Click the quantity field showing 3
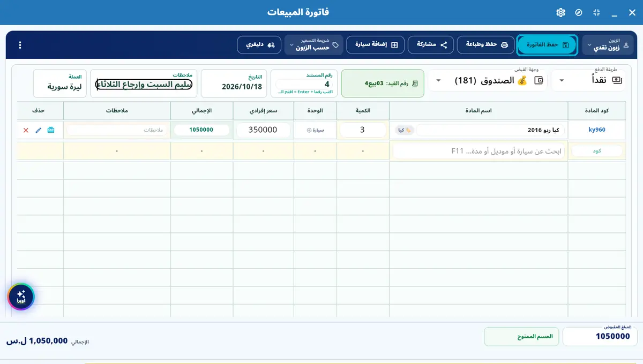This screenshot has width=643, height=364. pyautogui.click(x=363, y=130)
